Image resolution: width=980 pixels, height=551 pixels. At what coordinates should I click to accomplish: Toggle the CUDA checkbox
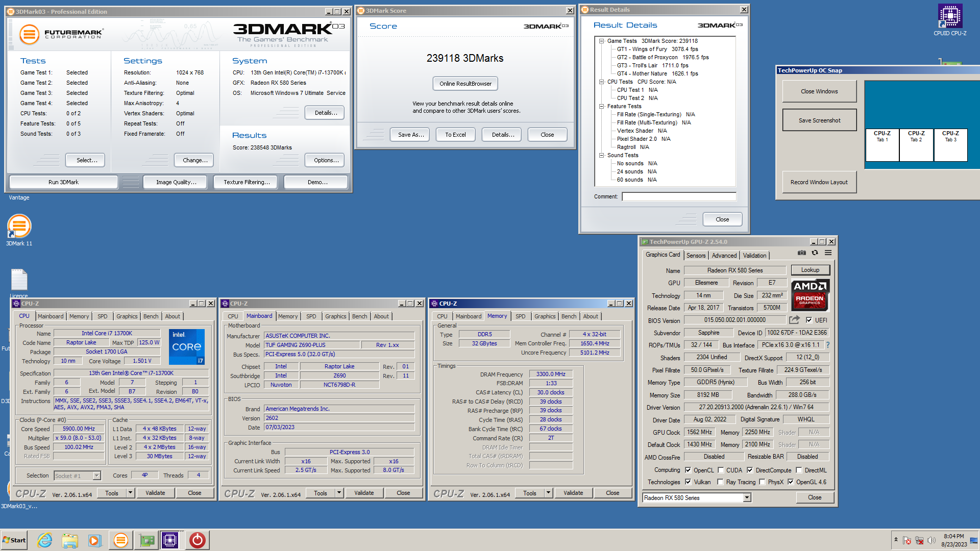point(721,470)
